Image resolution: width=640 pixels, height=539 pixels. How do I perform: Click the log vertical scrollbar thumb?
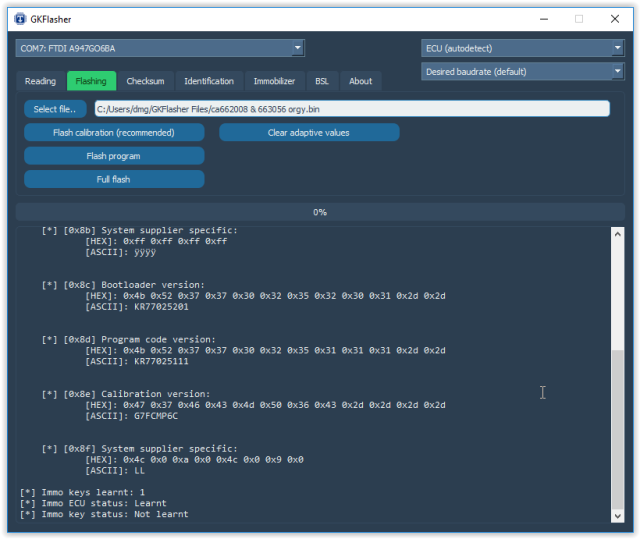pos(618,430)
